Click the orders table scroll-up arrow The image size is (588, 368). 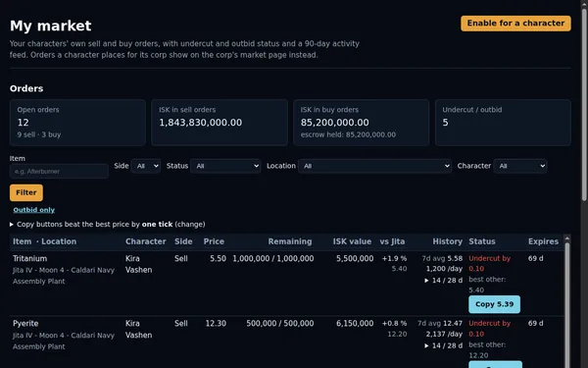tap(567, 238)
